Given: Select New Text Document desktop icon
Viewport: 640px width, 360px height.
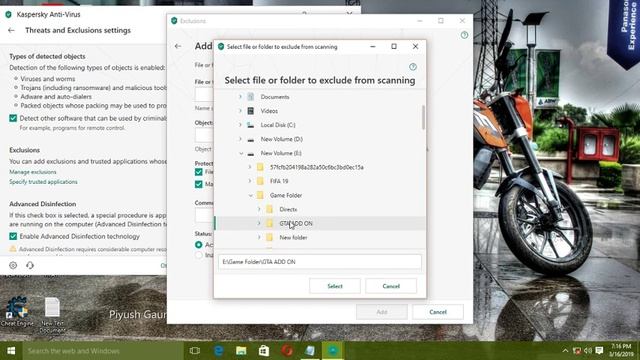Looking at the screenshot, I should click(52, 314).
